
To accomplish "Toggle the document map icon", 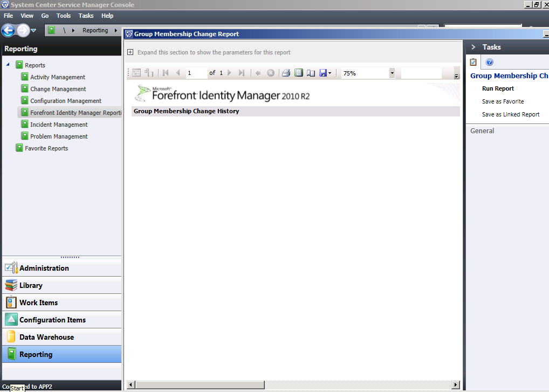I will point(149,73).
